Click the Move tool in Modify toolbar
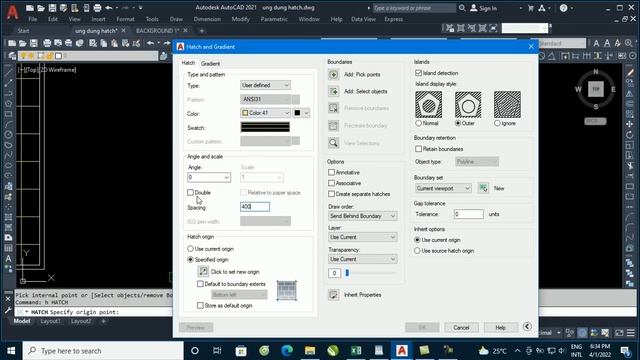The image size is (640, 360). click(x=629, y=124)
